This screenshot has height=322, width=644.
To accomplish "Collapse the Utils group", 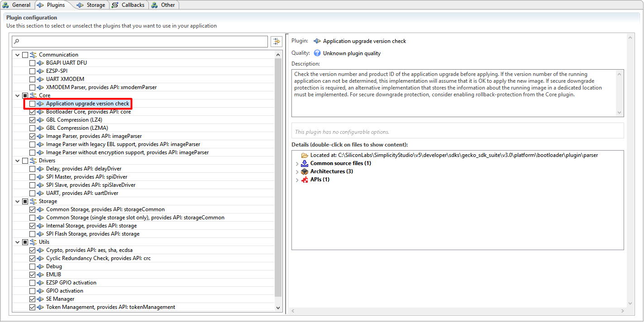I will point(18,242).
